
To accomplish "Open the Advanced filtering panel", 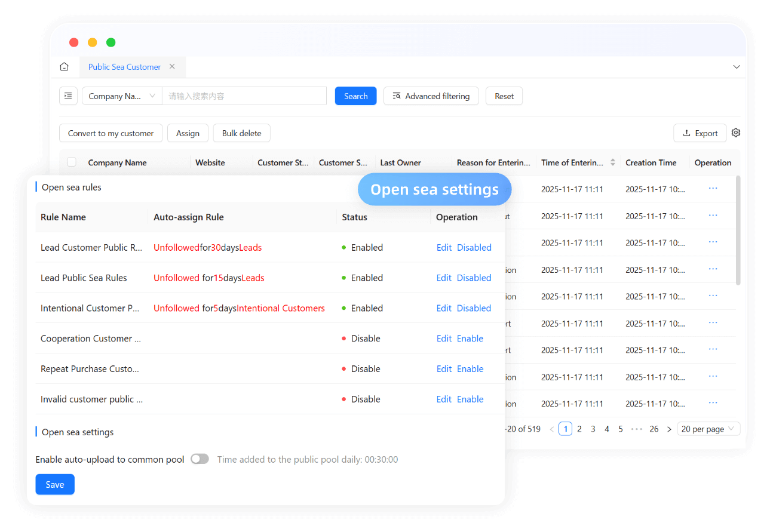I will [431, 96].
